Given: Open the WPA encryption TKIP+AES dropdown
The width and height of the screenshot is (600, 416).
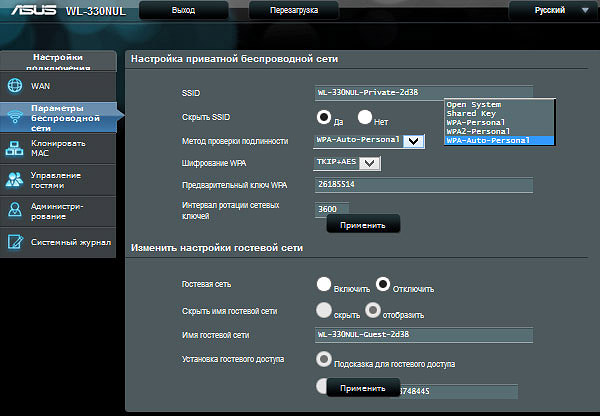Looking at the screenshot, I should (x=370, y=163).
